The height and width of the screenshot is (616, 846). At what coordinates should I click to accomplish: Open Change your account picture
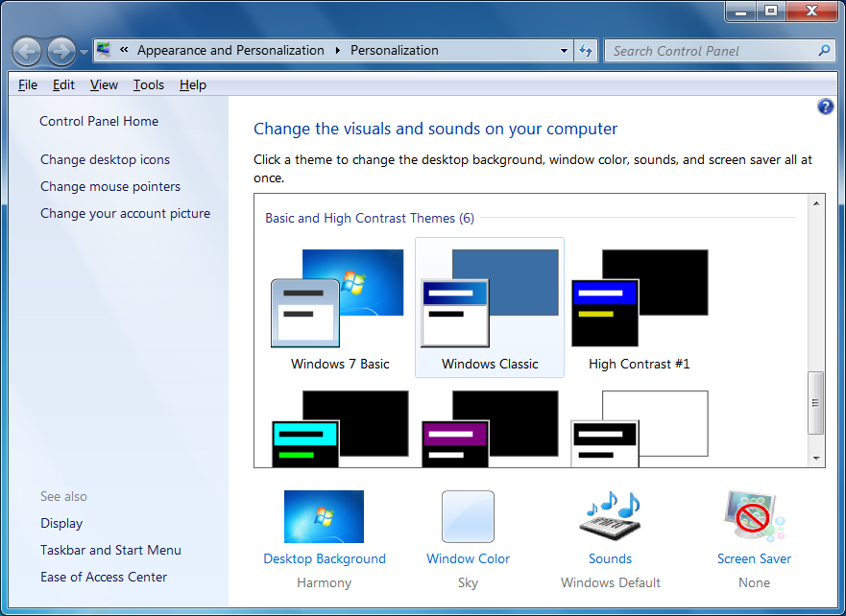click(125, 213)
